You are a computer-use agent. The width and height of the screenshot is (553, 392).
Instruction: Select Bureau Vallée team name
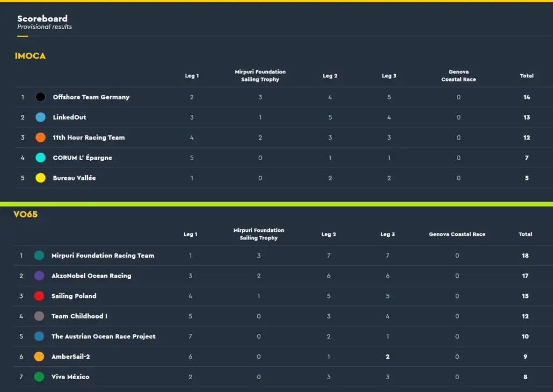click(75, 178)
